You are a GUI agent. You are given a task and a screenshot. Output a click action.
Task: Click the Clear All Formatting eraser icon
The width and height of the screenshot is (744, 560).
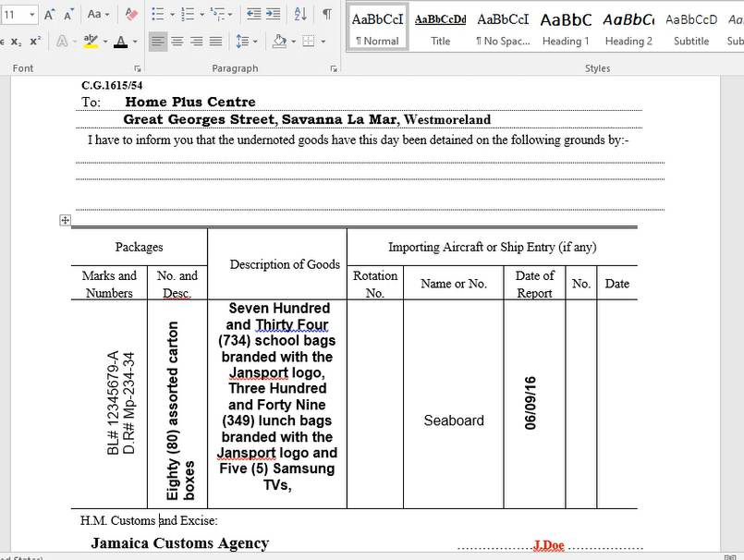click(131, 14)
